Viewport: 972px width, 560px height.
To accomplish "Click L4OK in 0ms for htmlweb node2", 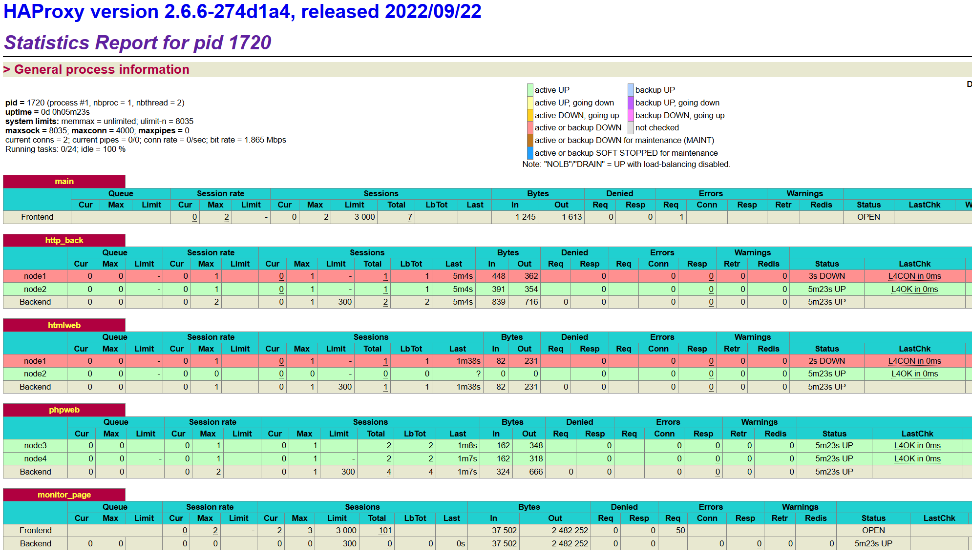I will coord(914,374).
